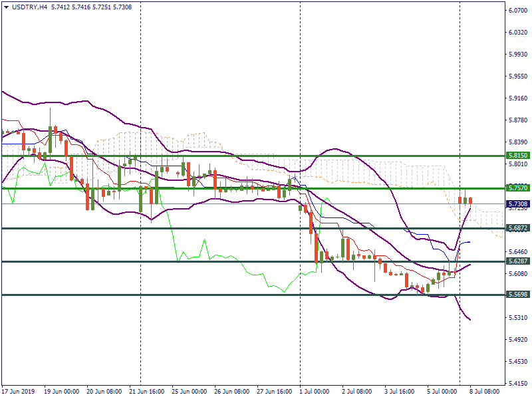Click the current price label 5.7308

point(517,204)
